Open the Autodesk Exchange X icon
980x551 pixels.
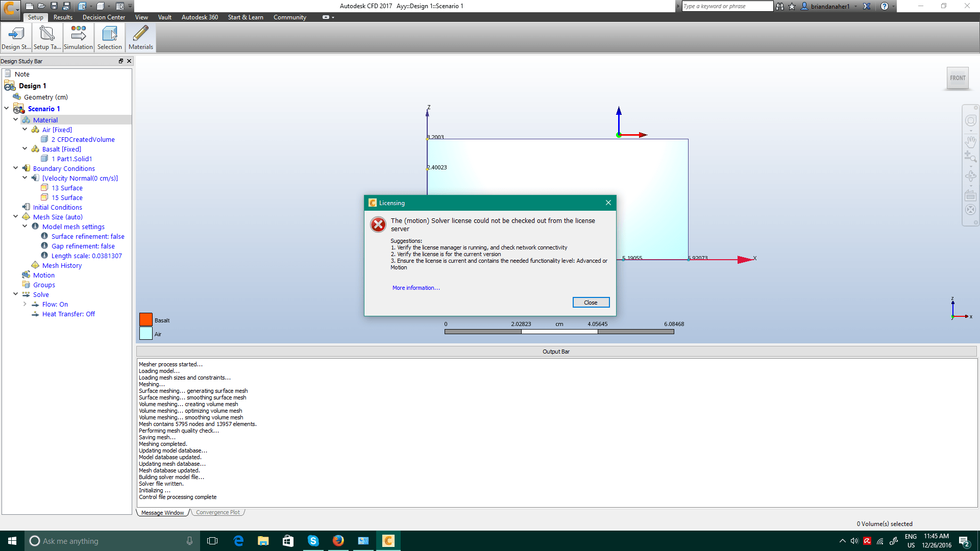tap(867, 6)
